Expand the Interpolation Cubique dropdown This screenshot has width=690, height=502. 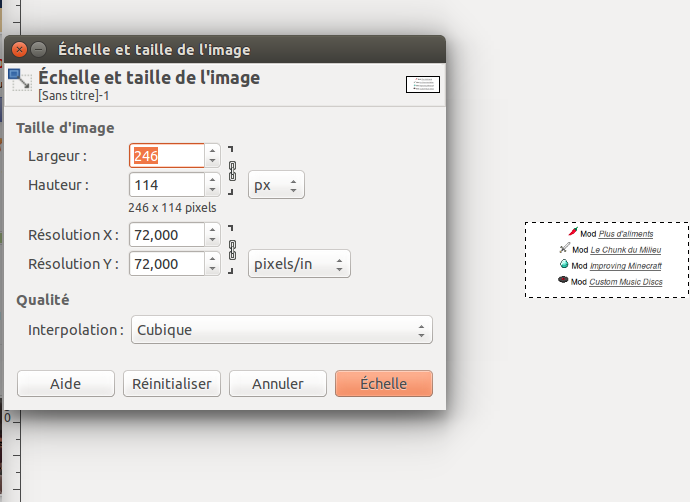281,330
